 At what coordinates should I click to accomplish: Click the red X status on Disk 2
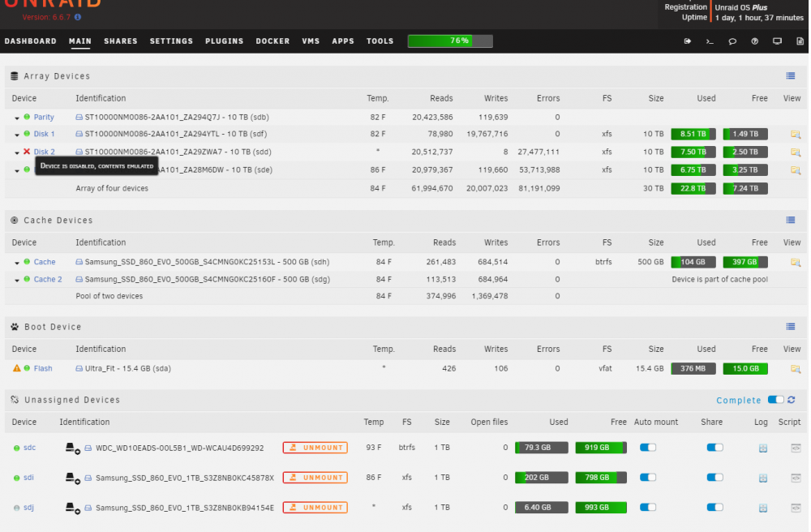[x=27, y=152]
